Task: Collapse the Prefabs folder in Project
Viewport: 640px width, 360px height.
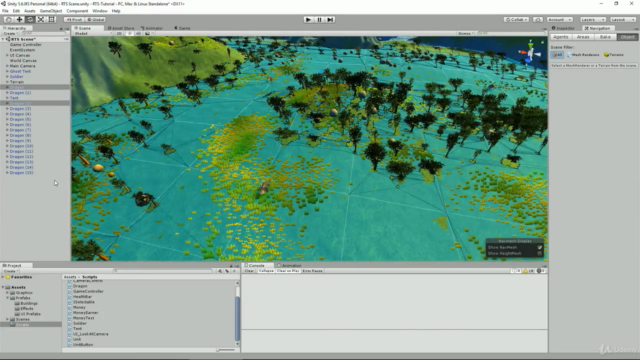Action: [x=7, y=298]
